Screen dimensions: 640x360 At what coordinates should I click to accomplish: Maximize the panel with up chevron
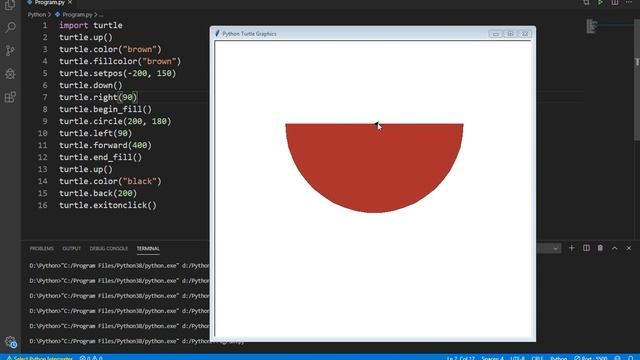[x=614, y=248]
